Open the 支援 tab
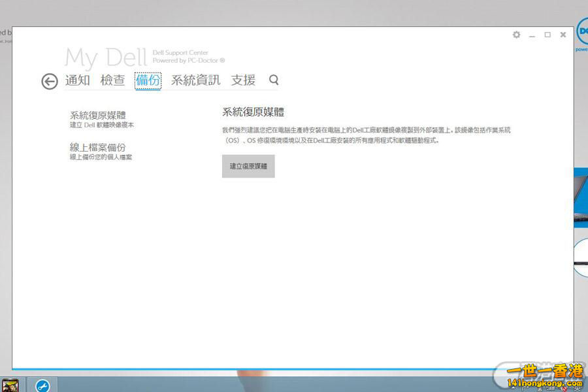 click(243, 80)
